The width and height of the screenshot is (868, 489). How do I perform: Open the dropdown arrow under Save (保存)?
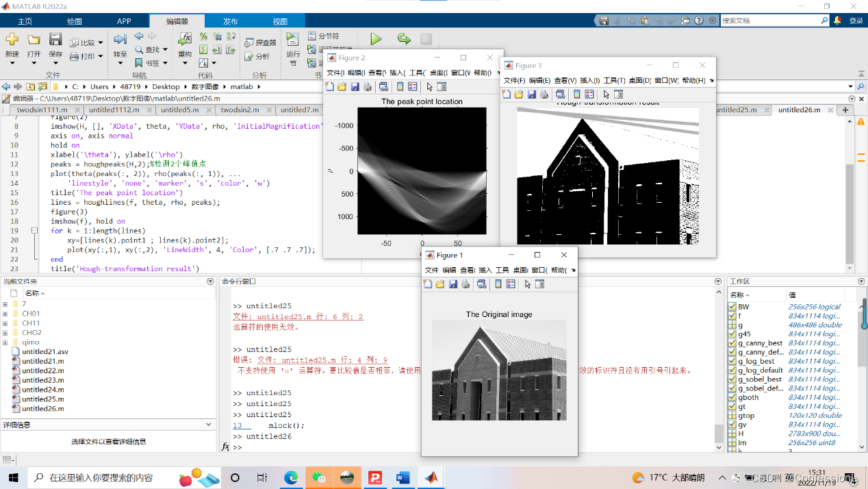55,64
